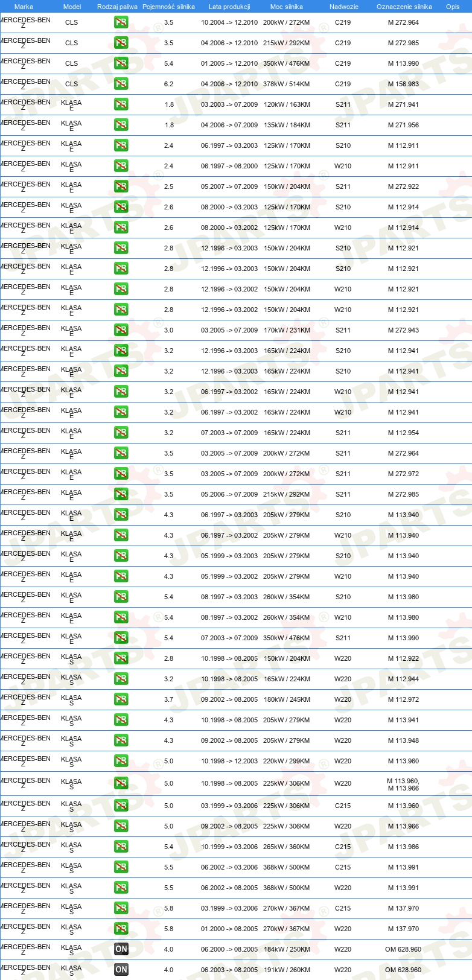472x980 pixels.
Task: Select PB icon for Klasa E 2.5 M 272.922
Action: click(x=121, y=187)
